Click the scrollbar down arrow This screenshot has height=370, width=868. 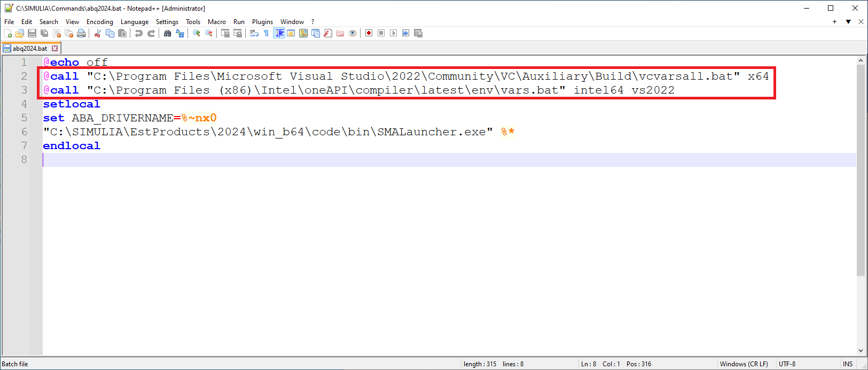(861, 351)
